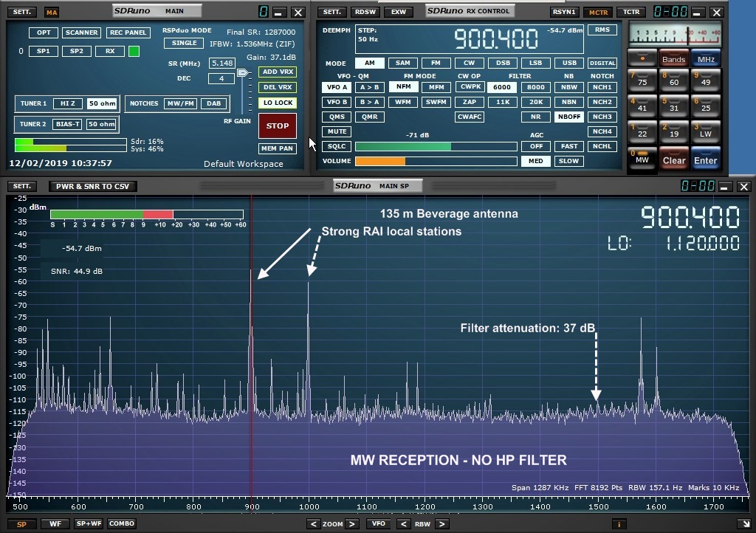The image size is (756, 533).
Task: Select the 49 m band key
Action: 705,81
